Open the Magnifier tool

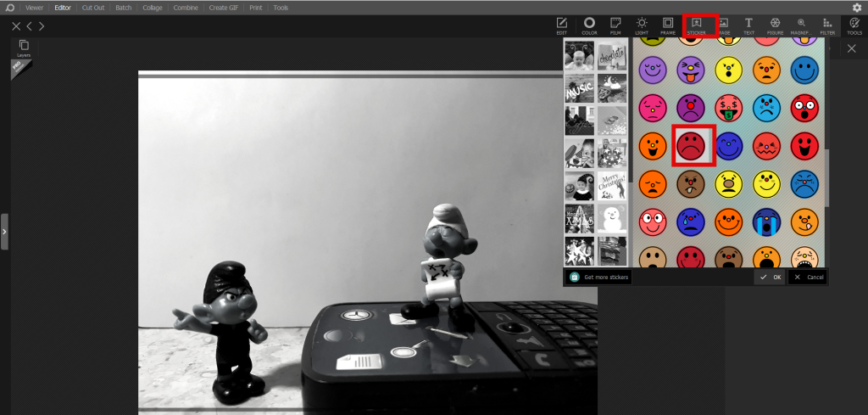pyautogui.click(x=801, y=25)
